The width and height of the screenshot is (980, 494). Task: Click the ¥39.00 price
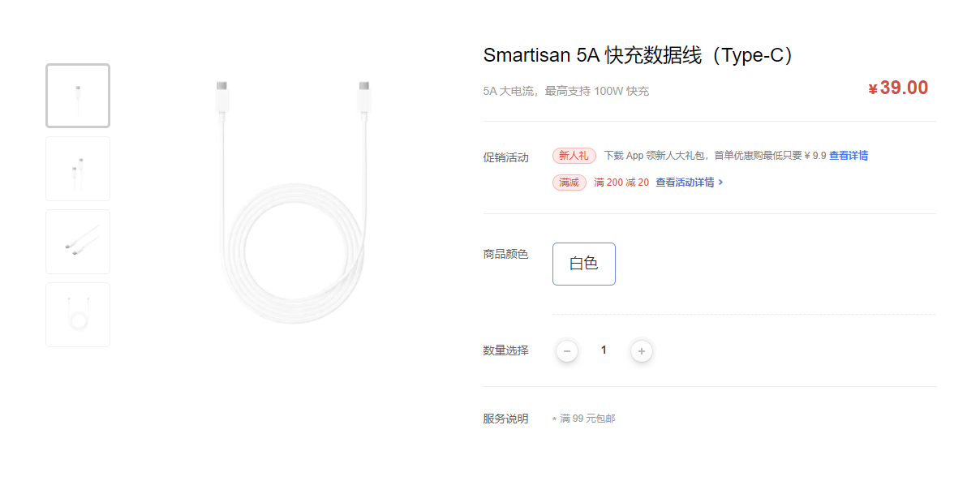[898, 88]
